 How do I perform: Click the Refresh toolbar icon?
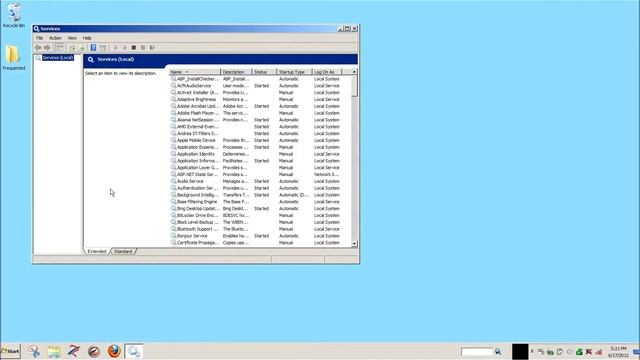pos(72,48)
